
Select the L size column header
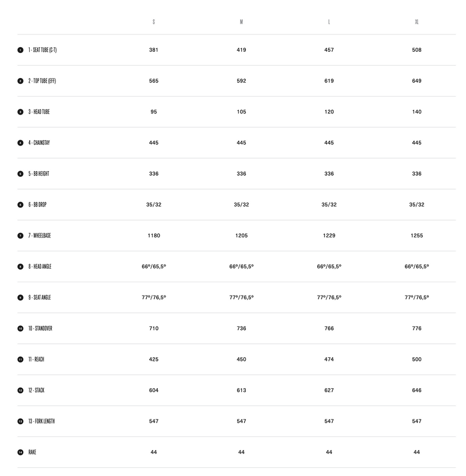329,22
